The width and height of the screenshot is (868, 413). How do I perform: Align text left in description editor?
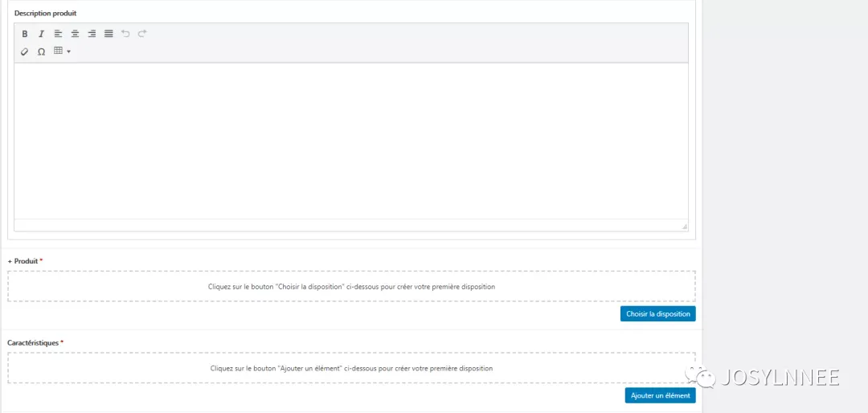[58, 34]
